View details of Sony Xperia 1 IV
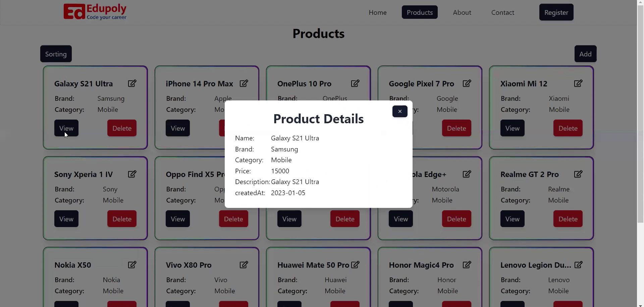Screen dimensions: 644x307 coord(66,219)
